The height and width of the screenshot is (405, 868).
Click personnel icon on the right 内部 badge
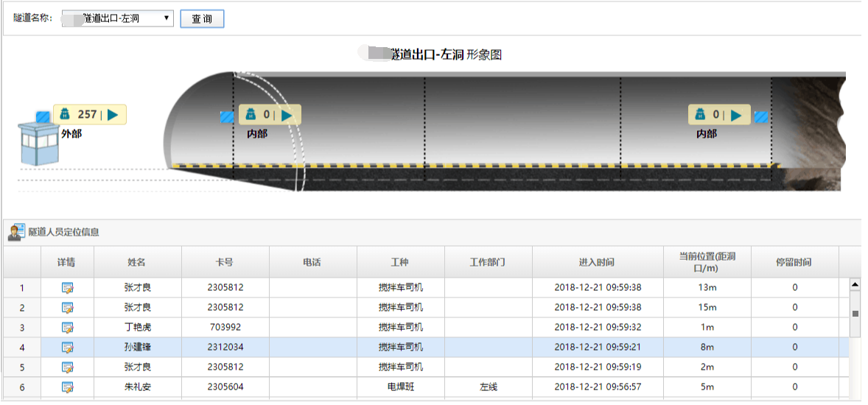tap(700, 115)
